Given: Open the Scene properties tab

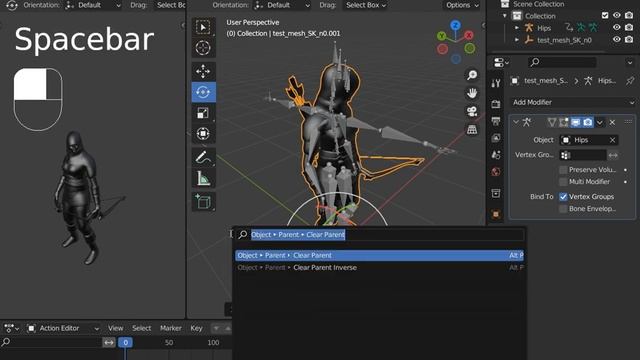Looking at the screenshot, I should (x=496, y=155).
